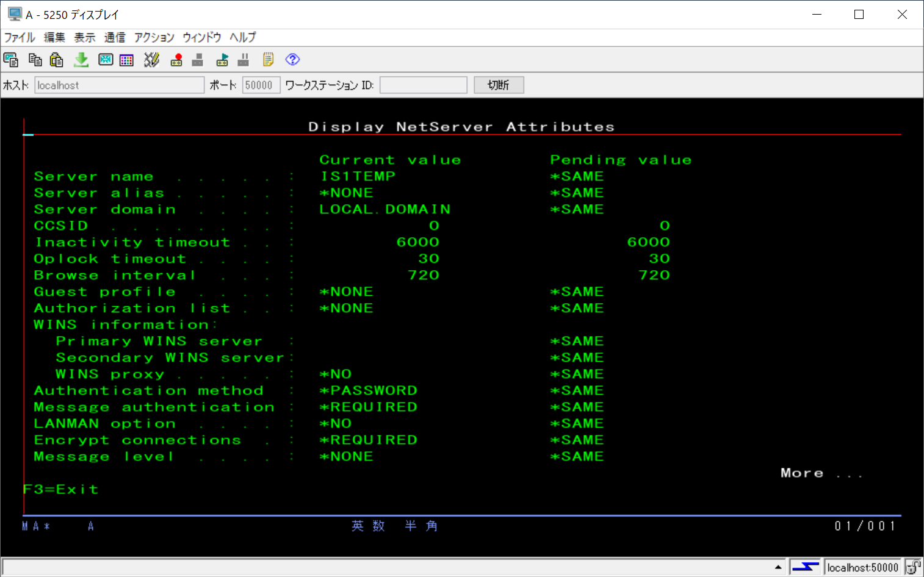The width and height of the screenshot is (924, 577).
Task: Click the Inactivity timeout current value 6000
Action: pos(418,242)
